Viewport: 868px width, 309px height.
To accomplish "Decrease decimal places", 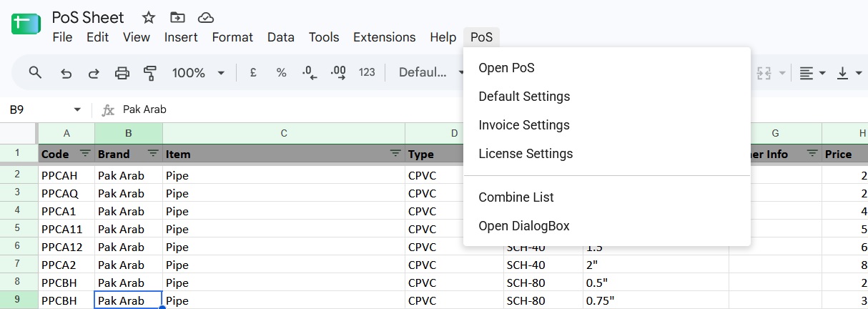I will [310, 72].
